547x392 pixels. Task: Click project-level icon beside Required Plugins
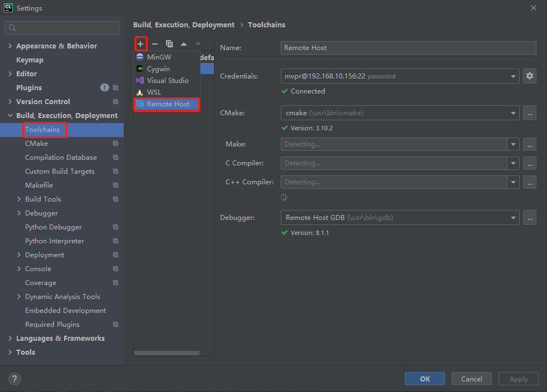pos(115,324)
